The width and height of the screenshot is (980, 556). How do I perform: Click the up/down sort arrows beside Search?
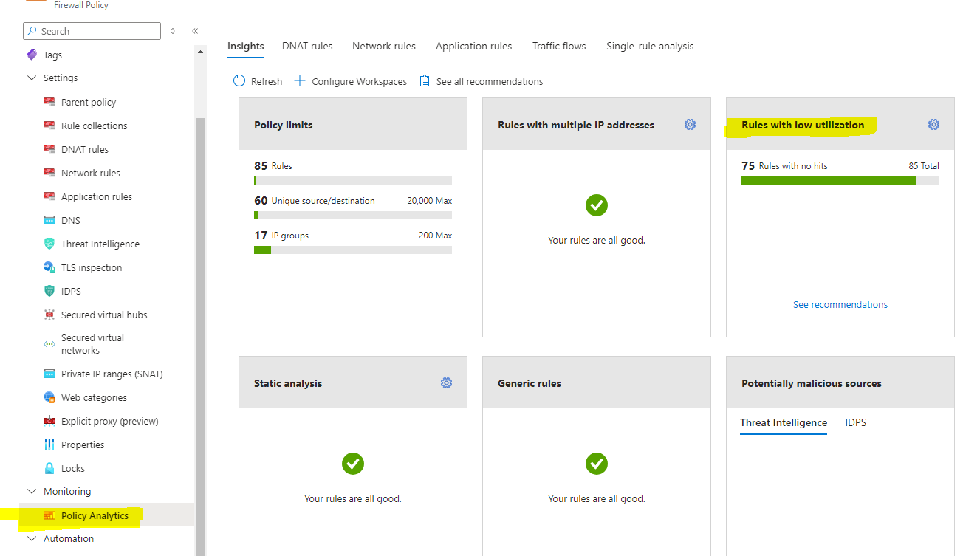(173, 31)
